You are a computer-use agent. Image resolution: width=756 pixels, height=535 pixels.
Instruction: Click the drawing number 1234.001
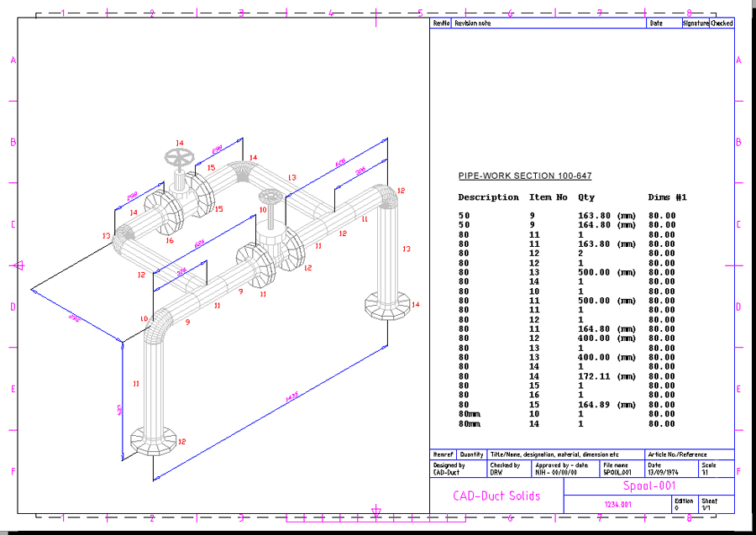[618, 502]
